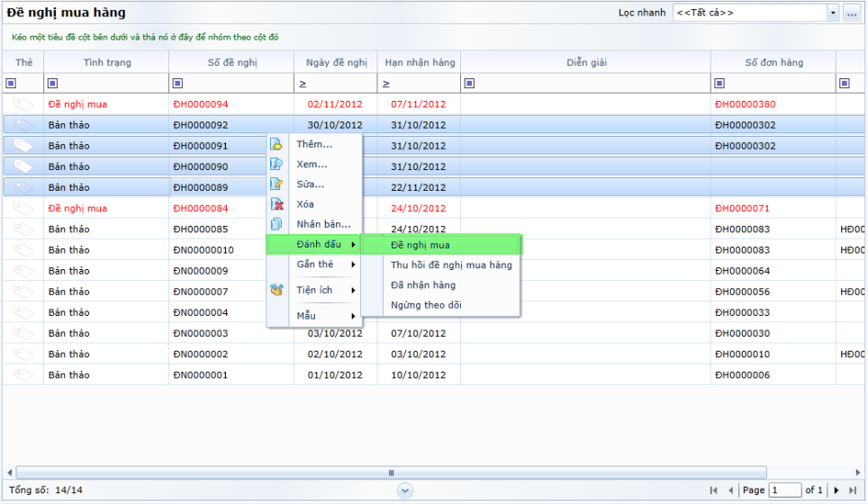Click the Thêm (add) icon in context menu

coord(276,144)
